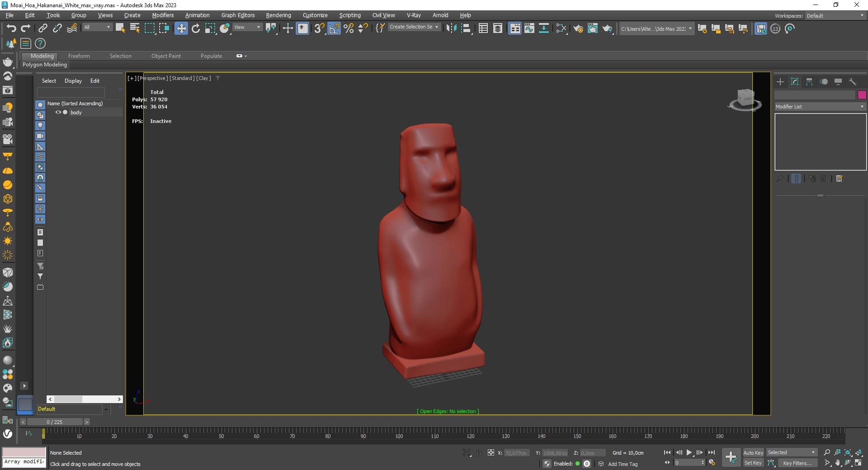Image resolution: width=868 pixels, height=470 pixels.
Task: Open the project path dropdown
Action: 656,28
